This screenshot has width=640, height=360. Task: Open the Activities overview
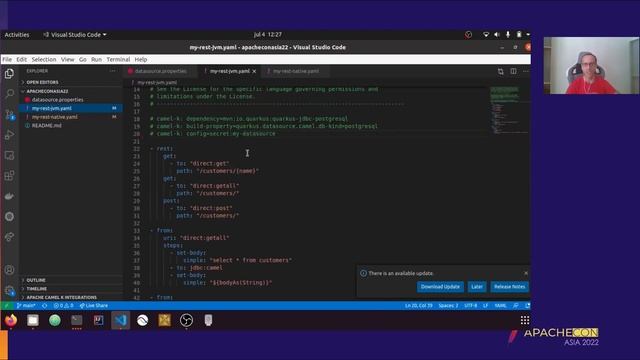click(x=17, y=35)
